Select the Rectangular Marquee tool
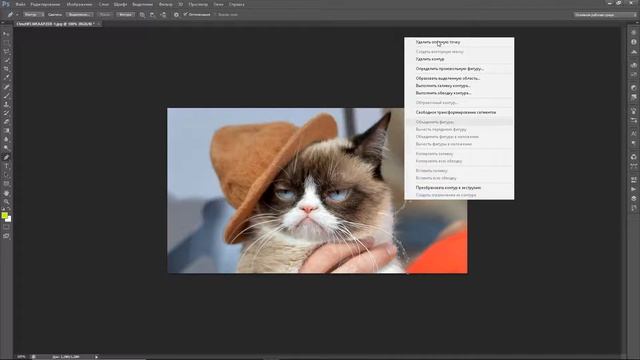The width and height of the screenshot is (640, 360). coord(6,42)
